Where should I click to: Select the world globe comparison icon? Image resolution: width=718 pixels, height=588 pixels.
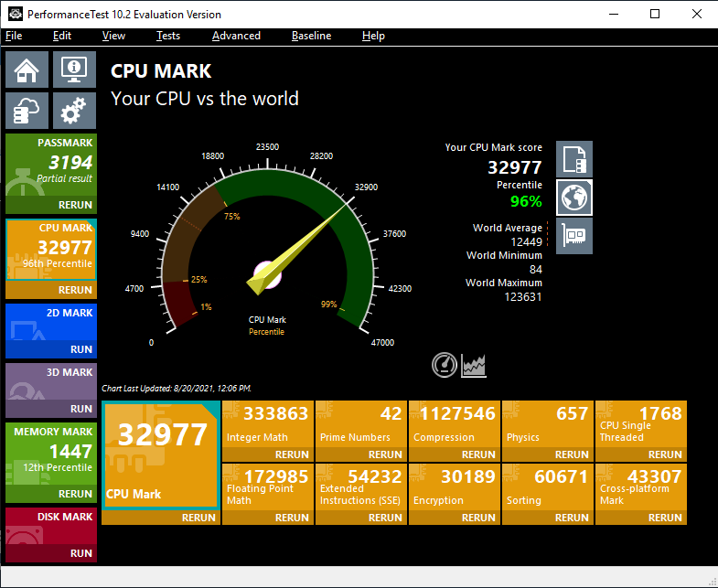(574, 198)
